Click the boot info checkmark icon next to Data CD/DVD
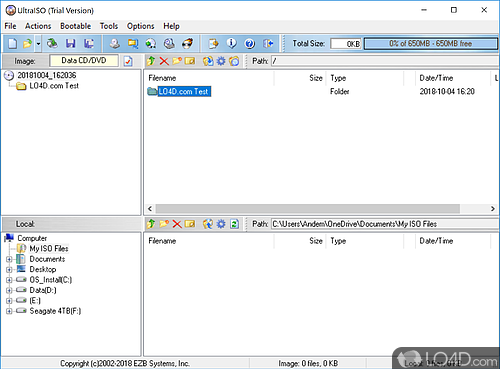 pos(128,61)
